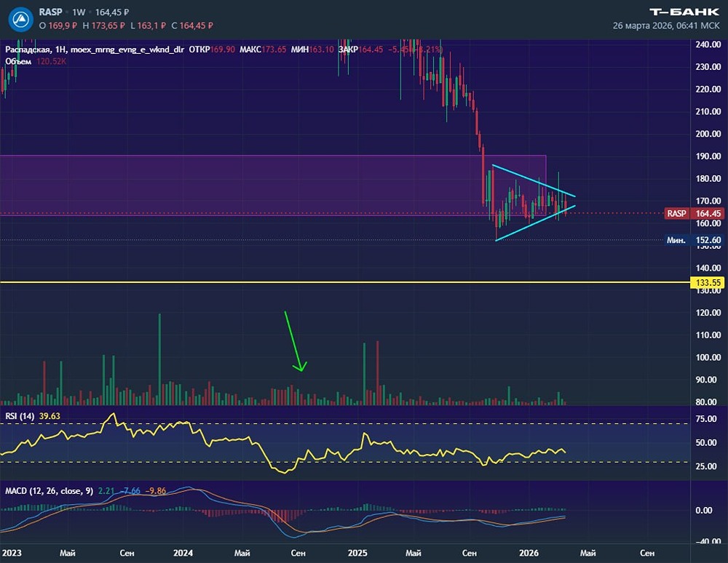Click the 25.00 RSI axis label
Screen dimensions: 728x563
point(705,466)
